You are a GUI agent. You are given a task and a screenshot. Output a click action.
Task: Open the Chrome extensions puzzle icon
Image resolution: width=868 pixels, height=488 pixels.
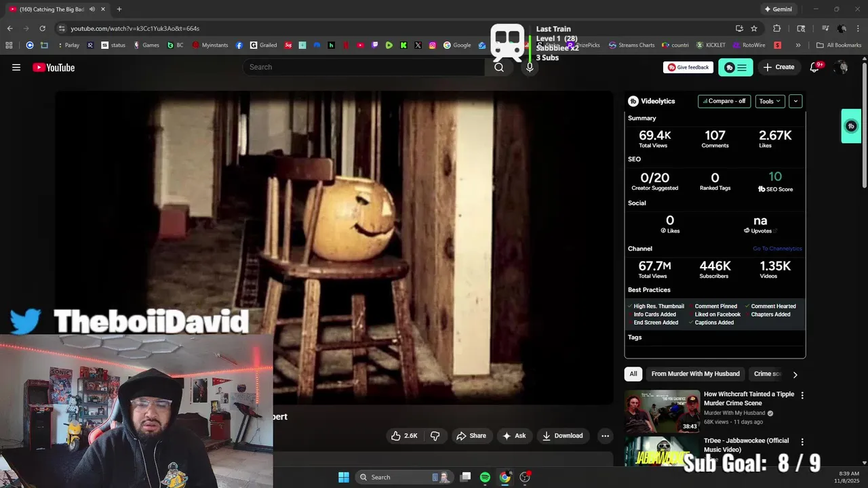[x=777, y=28]
